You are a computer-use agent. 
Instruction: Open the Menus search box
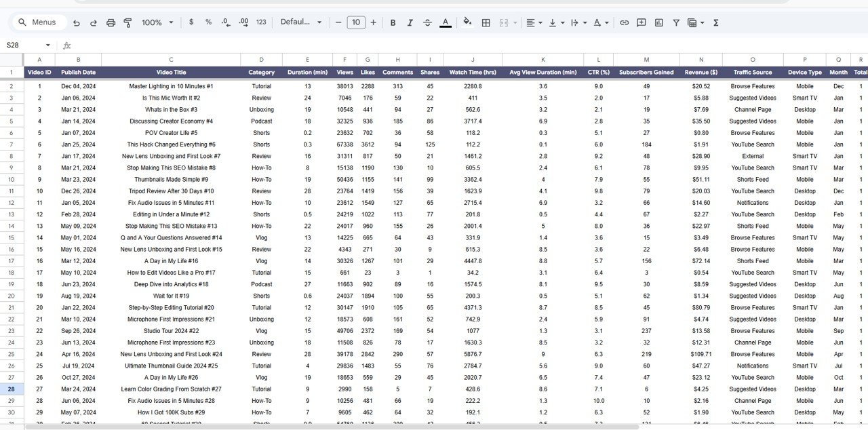tap(39, 22)
